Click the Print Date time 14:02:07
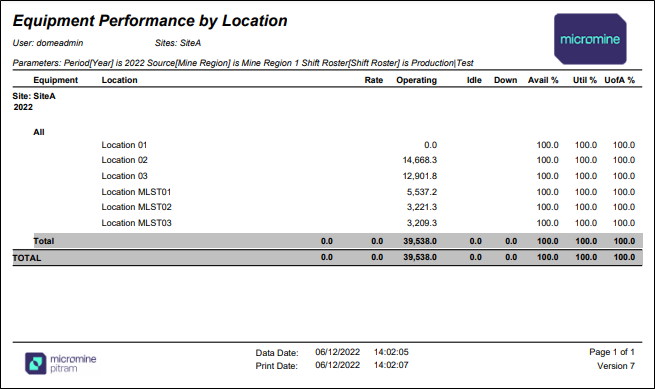 click(x=391, y=365)
